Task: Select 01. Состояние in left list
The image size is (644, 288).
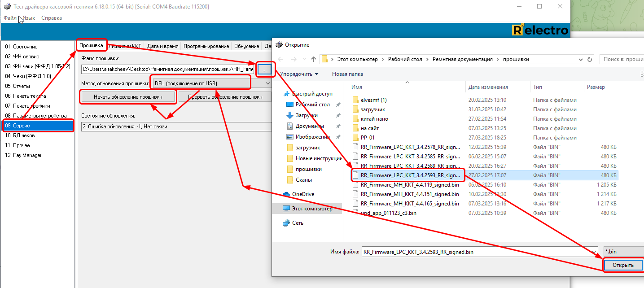Action: pyautogui.click(x=21, y=47)
